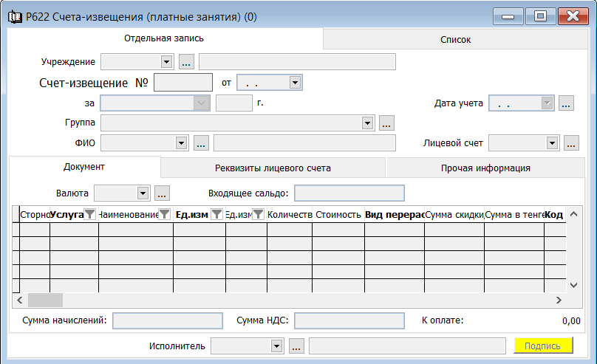
Task: Open the ellipsis lookup next to Исполнитель
Action: 296,346
